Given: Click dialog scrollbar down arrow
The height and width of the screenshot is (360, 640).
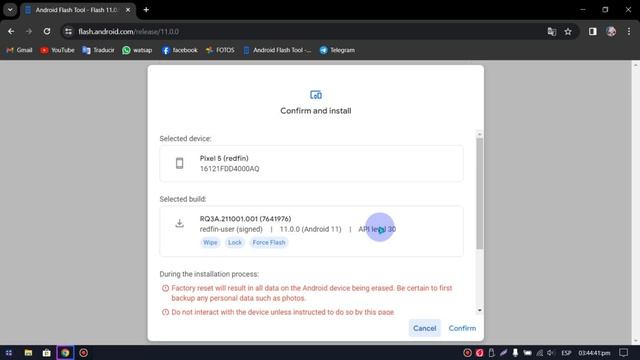Looking at the screenshot, I should click(x=480, y=310).
